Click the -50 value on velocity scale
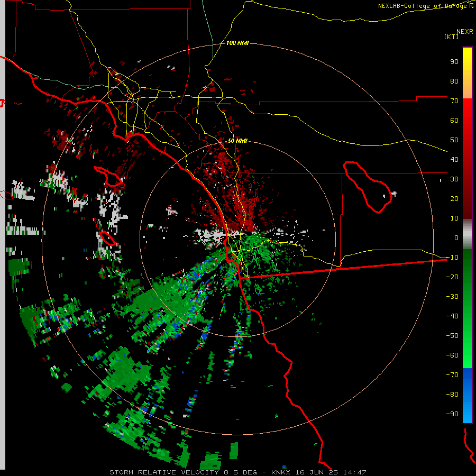Image resolution: width=476 pixels, height=476 pixels. pyautogui.click(x=452, y=336)
